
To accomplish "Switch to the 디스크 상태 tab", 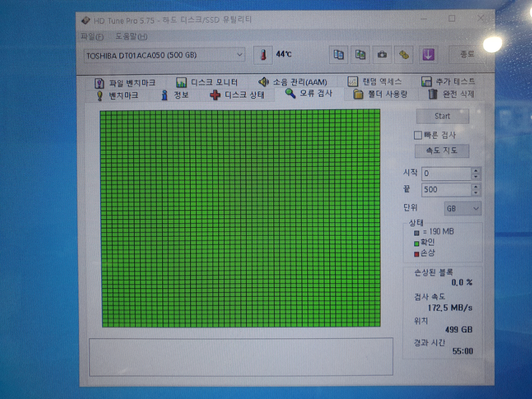I will tap(237, 95).
